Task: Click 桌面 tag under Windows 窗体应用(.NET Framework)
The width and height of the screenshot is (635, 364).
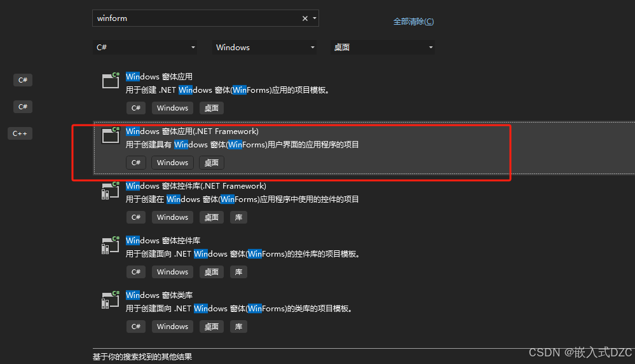Action: click(212, 163)
